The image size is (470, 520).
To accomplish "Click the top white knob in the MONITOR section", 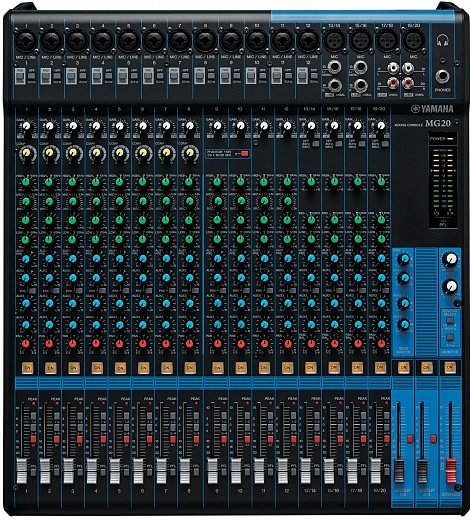I will [451, 259].
